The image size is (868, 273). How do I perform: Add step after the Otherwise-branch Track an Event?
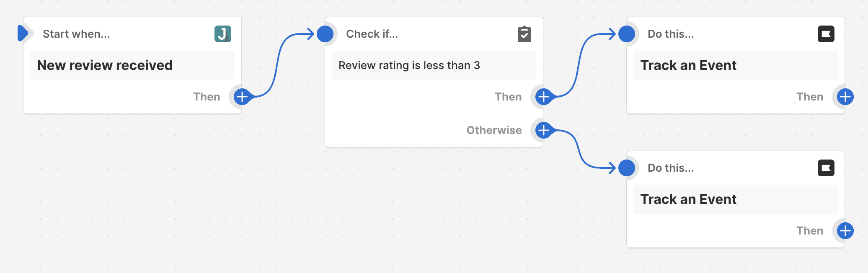[x=845, y=231]
